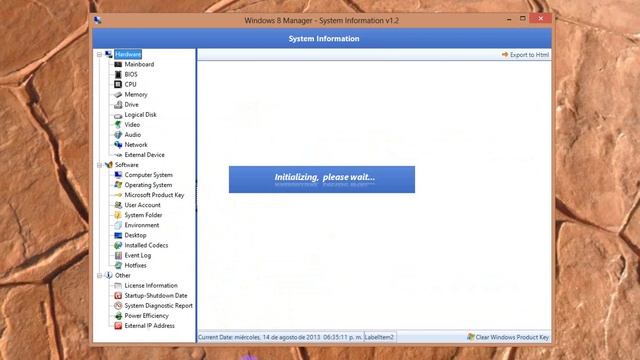Click the Drive icon
Image resolution: width=640 pixels, height=360 pixels.
(x=118, y=104)
